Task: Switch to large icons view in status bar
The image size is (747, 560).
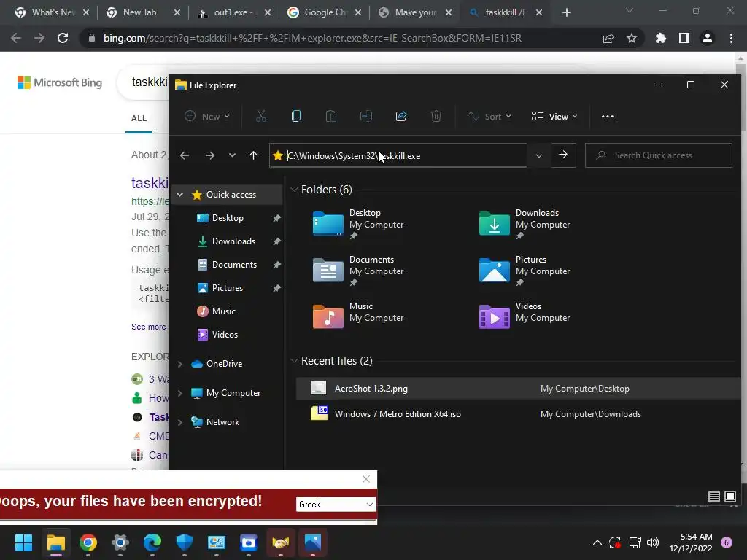Action: point(729,497)
